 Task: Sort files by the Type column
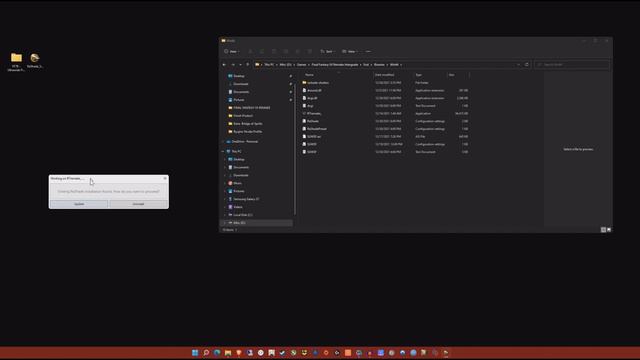click(418, 75)
